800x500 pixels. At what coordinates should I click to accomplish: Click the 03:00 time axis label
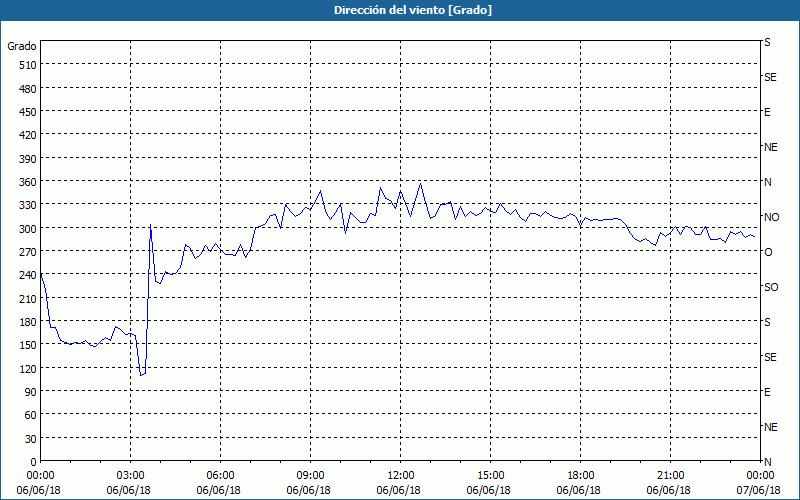[130, 476]
